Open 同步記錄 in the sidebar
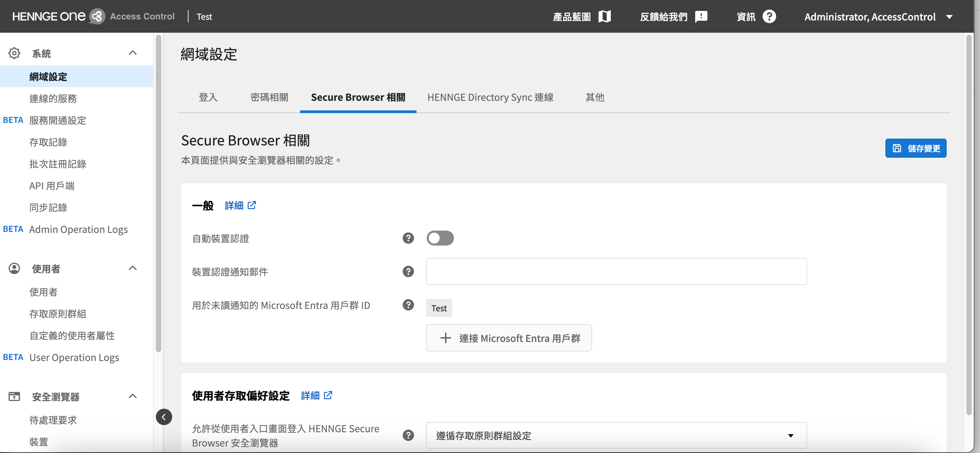The image size is (980, 453). click(48, 207)
